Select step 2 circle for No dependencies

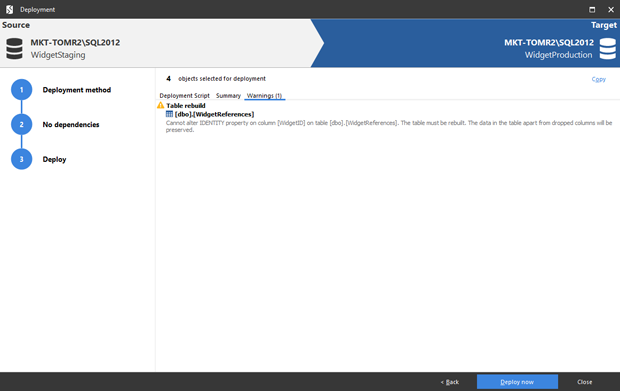coord(21,125)
